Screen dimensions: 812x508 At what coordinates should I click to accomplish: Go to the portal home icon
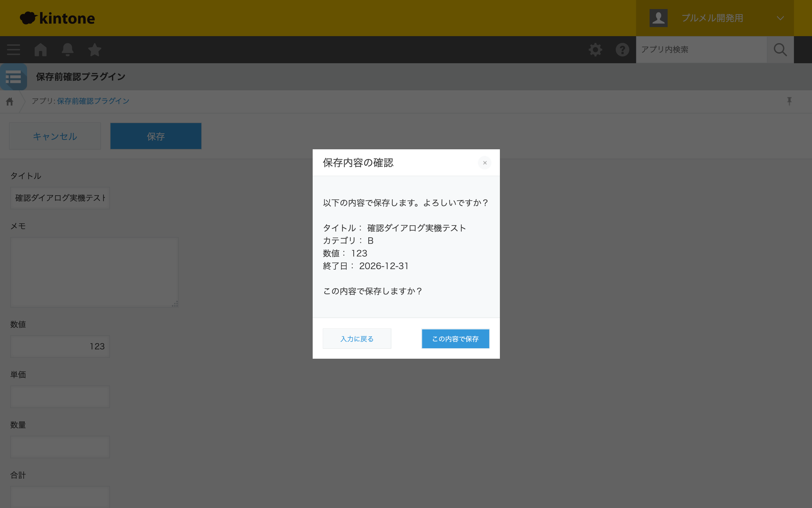(x=41, y=50)
